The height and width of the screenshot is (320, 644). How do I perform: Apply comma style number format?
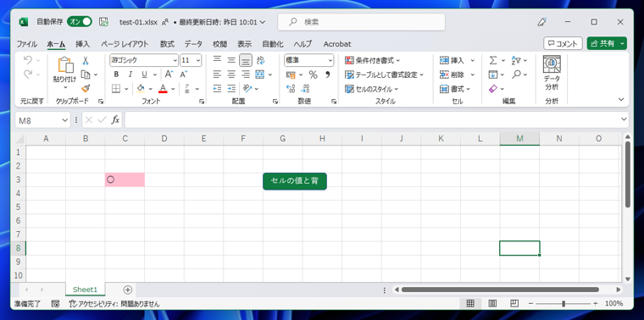(x=327, y=74)
